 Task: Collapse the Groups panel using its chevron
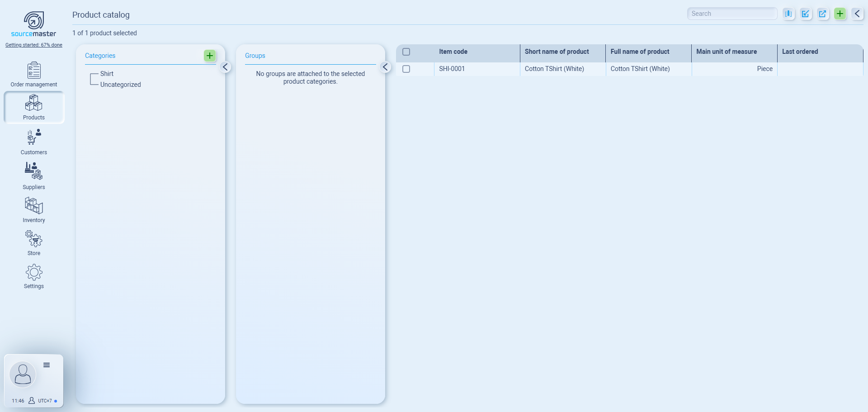pyautogui.click(x=385, y=67)
